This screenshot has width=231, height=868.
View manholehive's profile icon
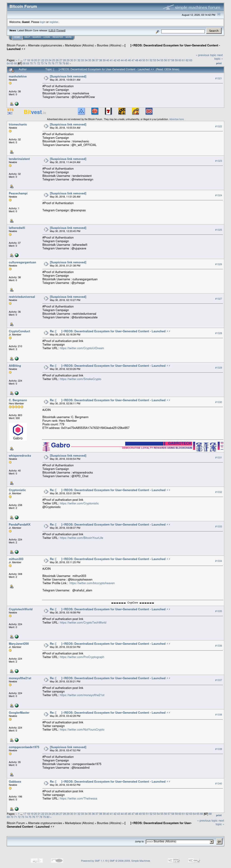(x=12, y=104)
